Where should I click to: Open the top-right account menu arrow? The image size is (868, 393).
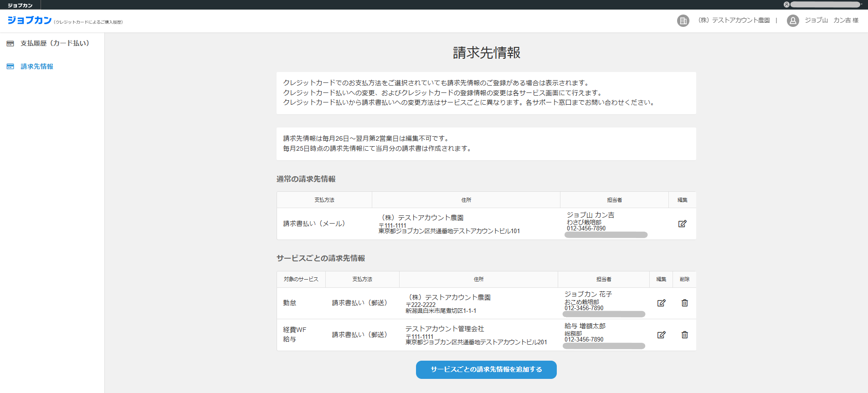click(861, 4)
